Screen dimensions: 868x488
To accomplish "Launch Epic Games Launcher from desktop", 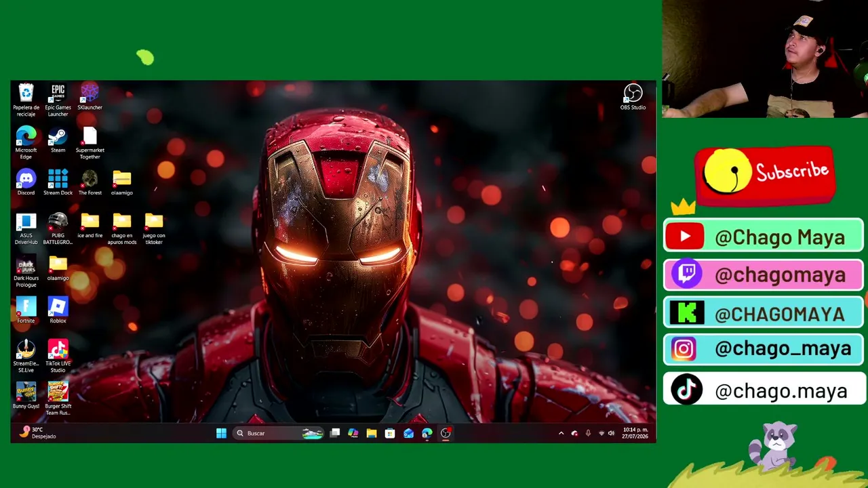I will click(x=58, y=100).
